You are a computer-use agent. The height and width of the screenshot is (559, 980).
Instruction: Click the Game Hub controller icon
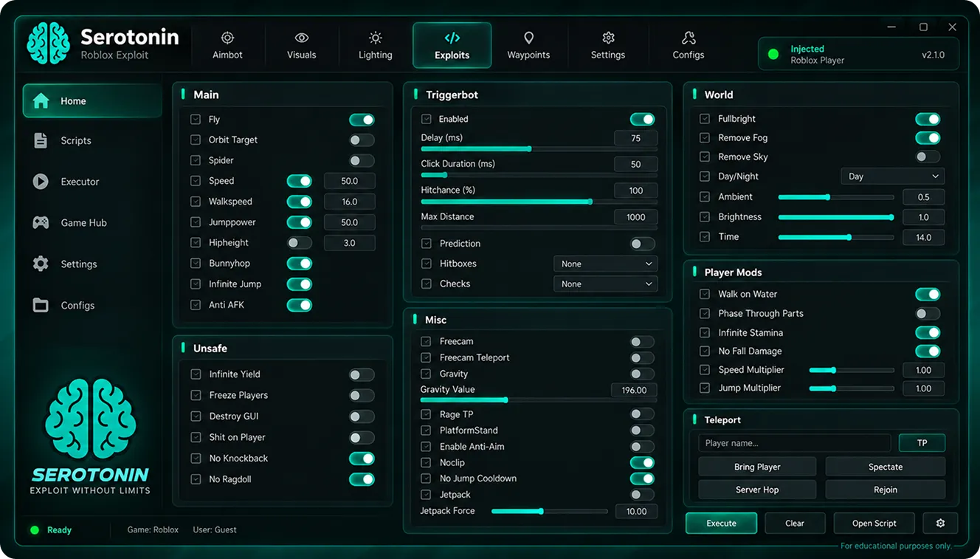coord(41,222)
